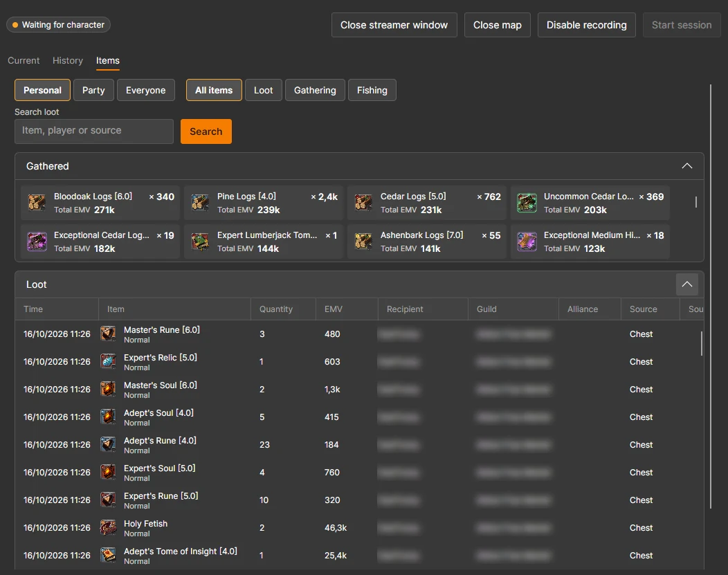Click the Holy Fetish item icon
The height and width of the screenshot is (575, 728).
pos(108,528)
